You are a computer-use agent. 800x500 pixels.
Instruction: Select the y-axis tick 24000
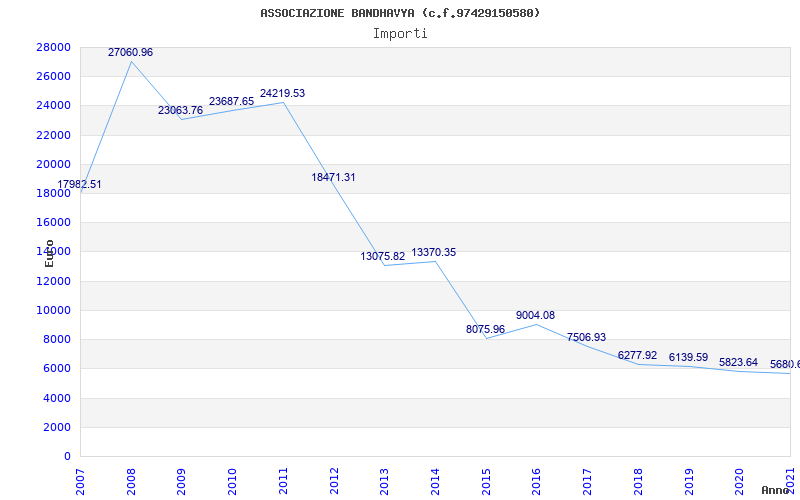coord(53,106)
